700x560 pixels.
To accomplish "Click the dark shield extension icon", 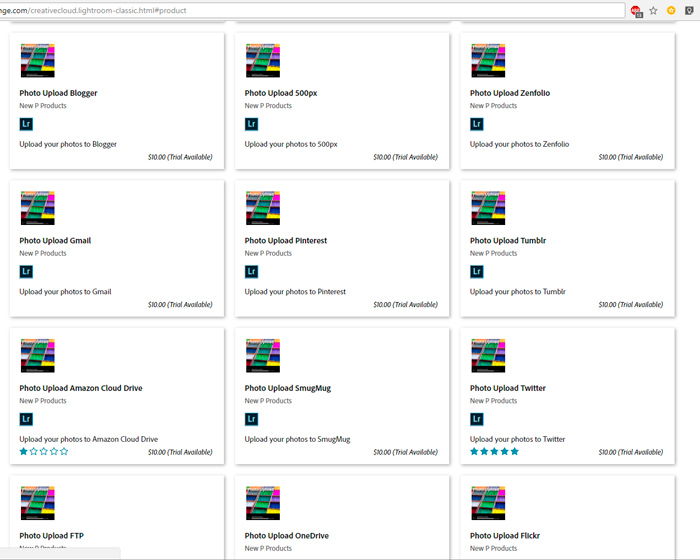I will [689, 10].
